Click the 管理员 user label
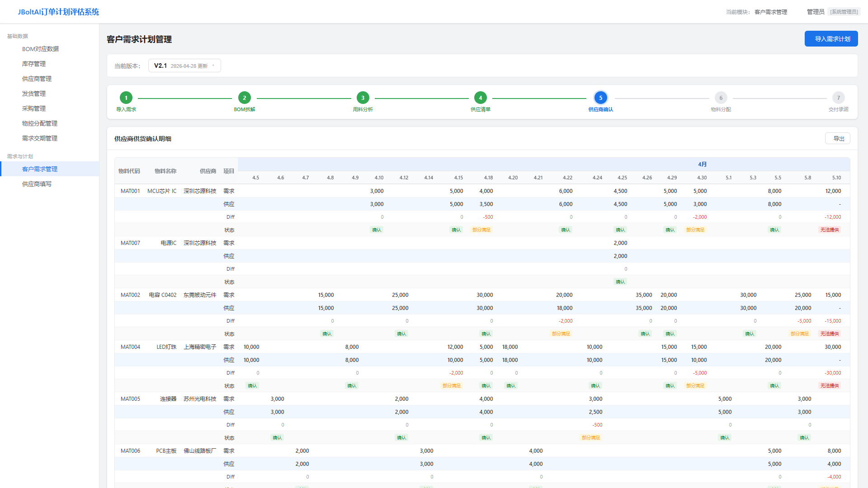This screenshot has width=868, height=488. click(x=816, y=12)
